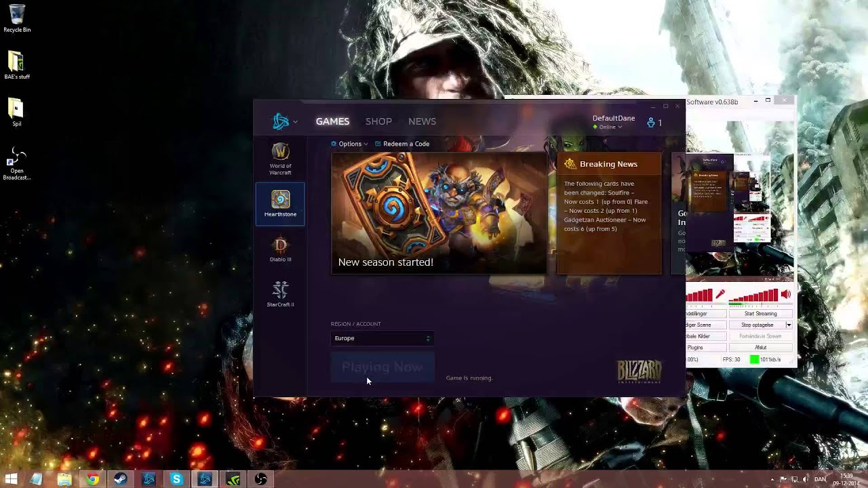Open the volume icon in system tray
868x488 pixels.
click(804, 479)
